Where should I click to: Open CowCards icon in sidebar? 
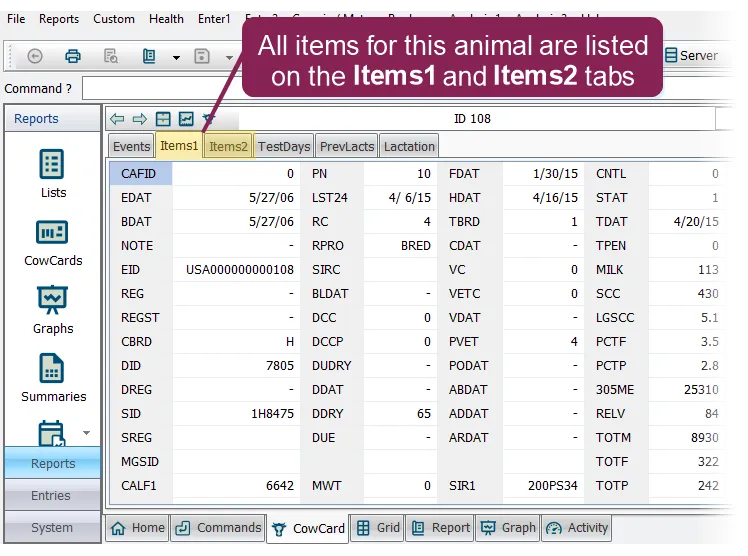pos(52,232)
